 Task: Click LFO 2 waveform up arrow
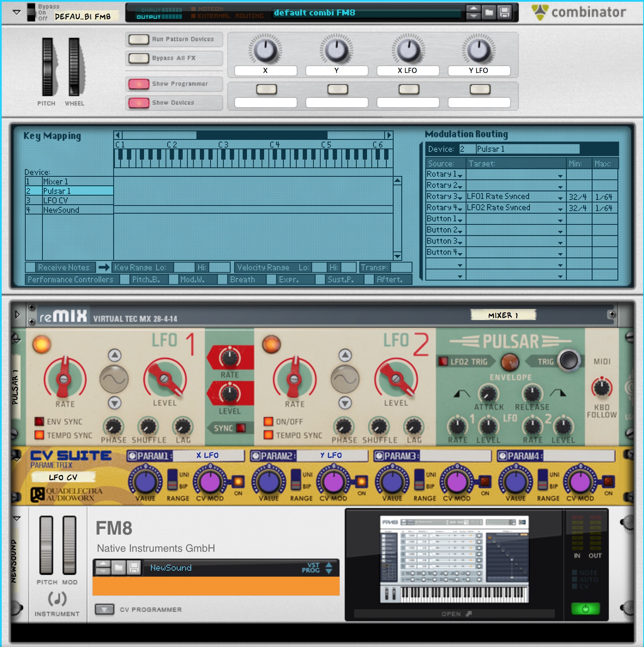click(x=345, y=355)
